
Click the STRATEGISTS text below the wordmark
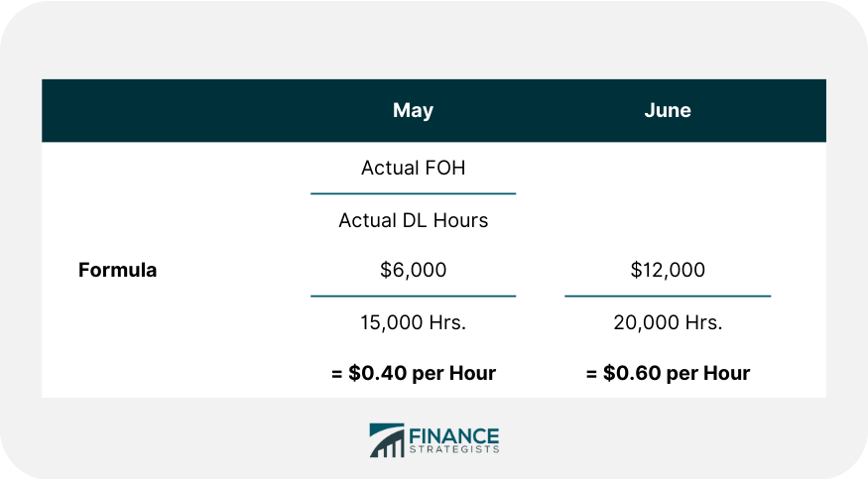tap(454, 449)
